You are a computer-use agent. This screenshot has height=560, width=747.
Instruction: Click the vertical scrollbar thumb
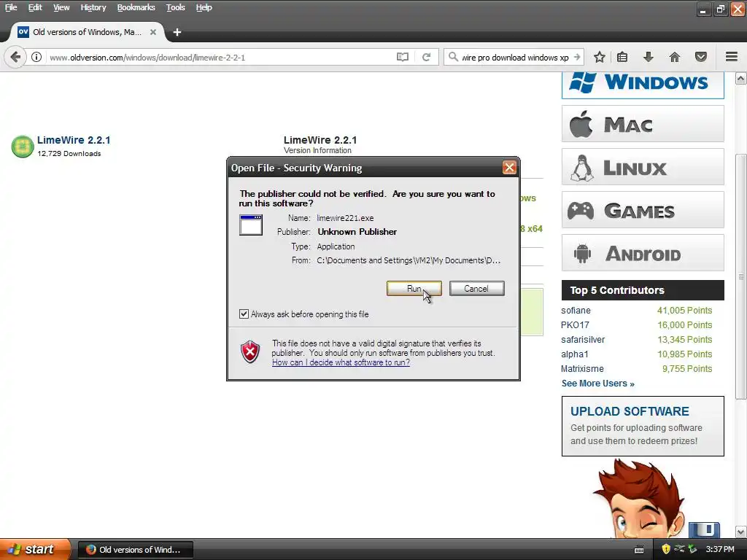tap(740, 276)
